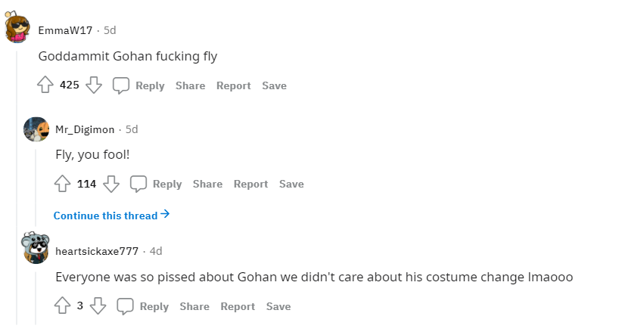
Task: Click speech bubble icon on EmmaW17's comment
Action: pos(121,85)
